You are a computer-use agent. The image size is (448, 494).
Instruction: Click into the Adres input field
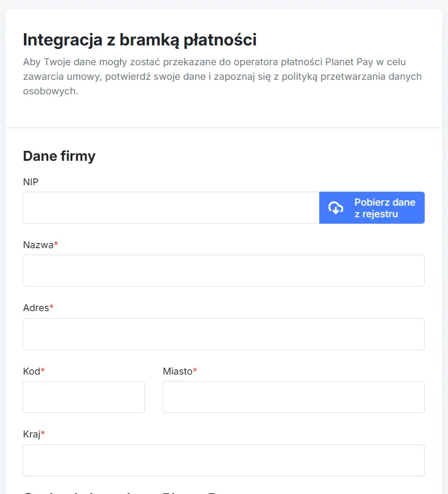(x=224, y=333)
